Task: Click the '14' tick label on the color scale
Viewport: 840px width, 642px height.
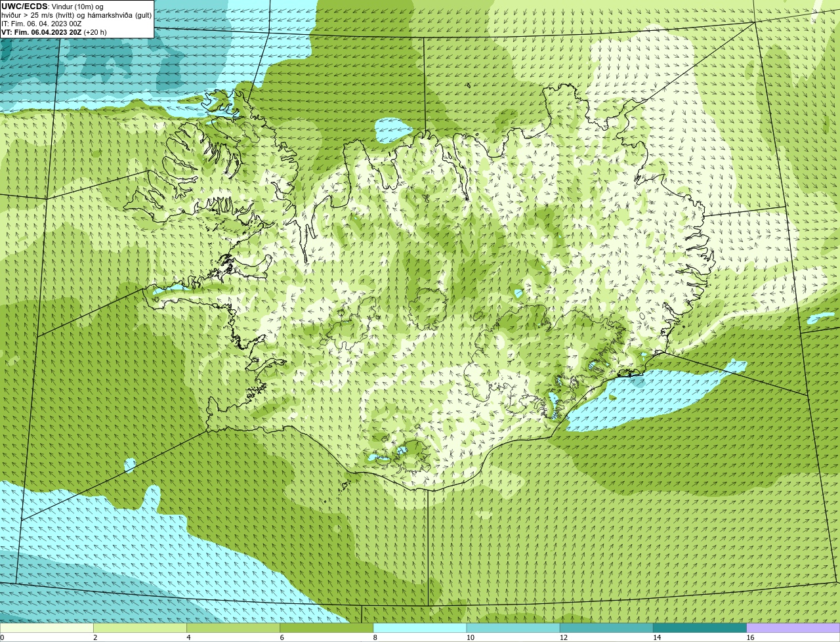Action: point(657,637)
